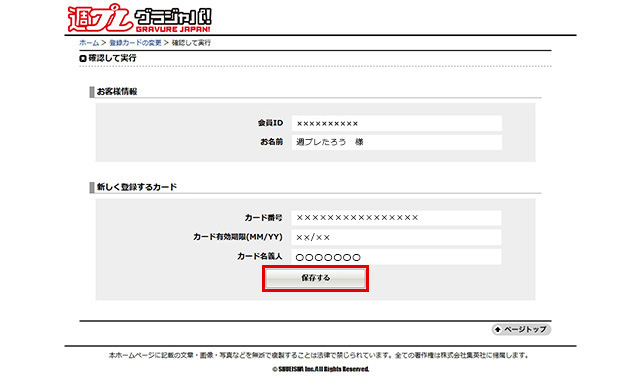Click the カード名義人 label
The image size is (640, 390).
[x=260, y=257]
